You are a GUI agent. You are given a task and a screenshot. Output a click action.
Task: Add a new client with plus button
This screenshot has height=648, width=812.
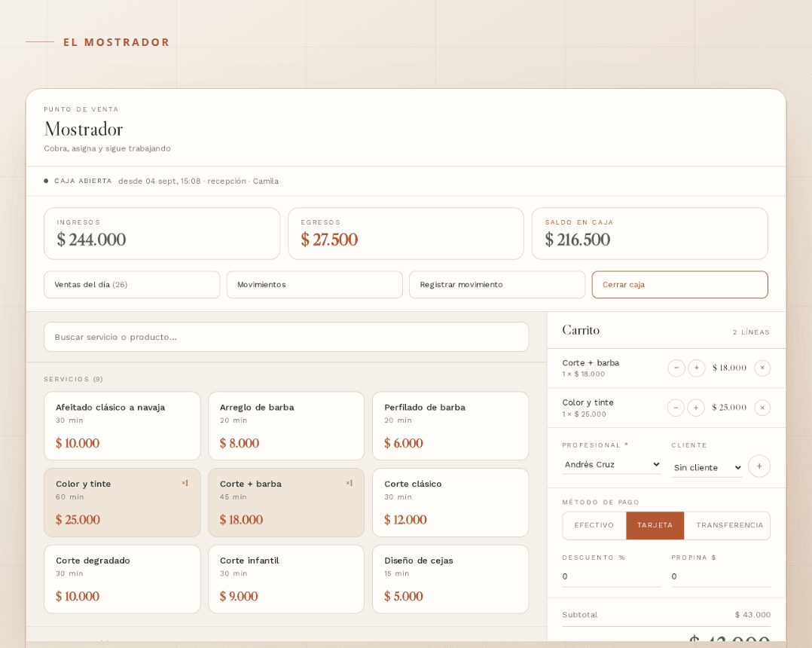click(759, 466)
